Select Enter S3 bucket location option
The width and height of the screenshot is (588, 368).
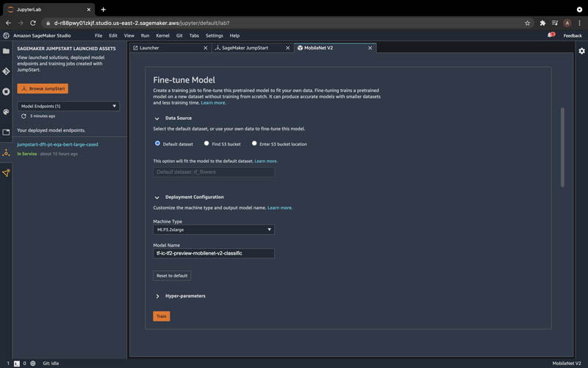point(254,144)
